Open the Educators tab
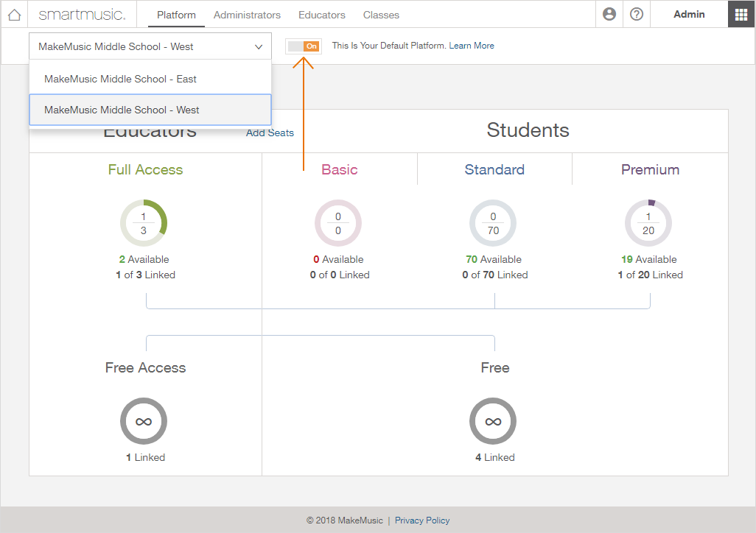Image resolution: width=756 pixels, height=533 pixels. [321, 15]
